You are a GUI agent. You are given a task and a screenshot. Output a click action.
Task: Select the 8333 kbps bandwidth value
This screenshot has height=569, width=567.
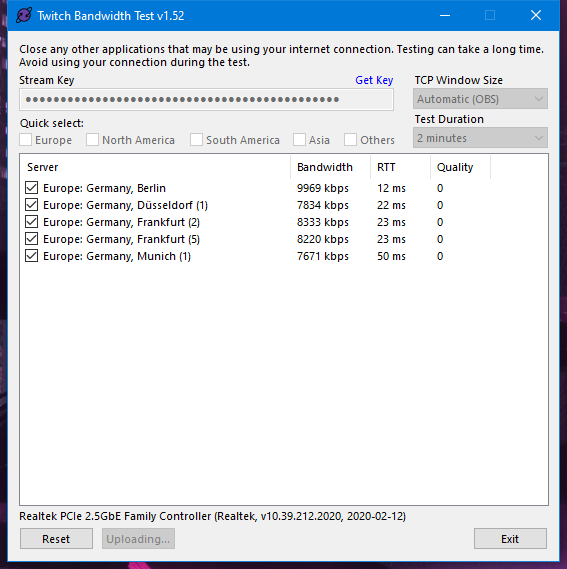point(323,222)
